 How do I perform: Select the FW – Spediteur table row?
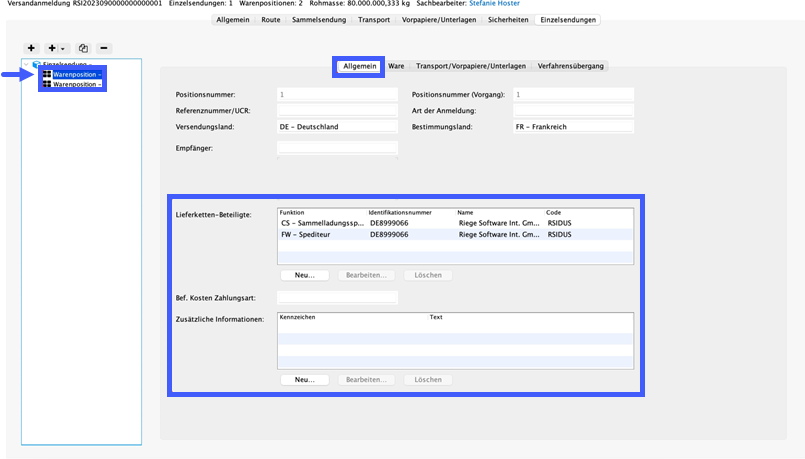pyautogui.click(x=455, y=235)
